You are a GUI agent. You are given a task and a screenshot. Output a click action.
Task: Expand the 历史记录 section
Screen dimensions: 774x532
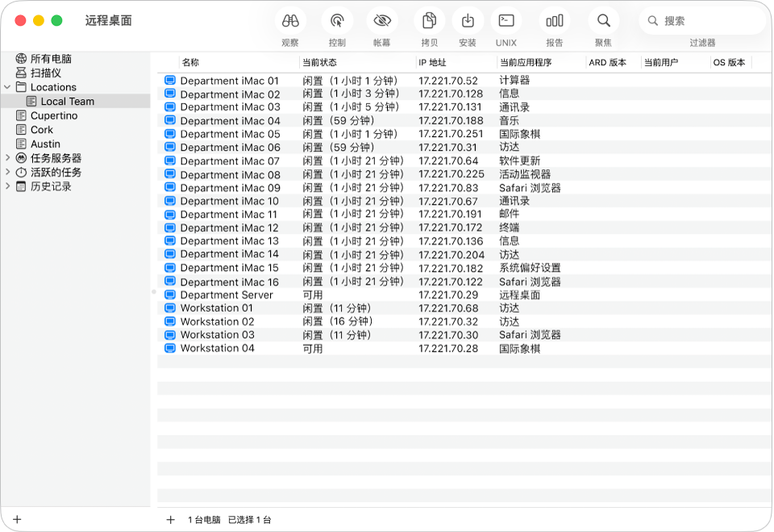tap(8, 186)
